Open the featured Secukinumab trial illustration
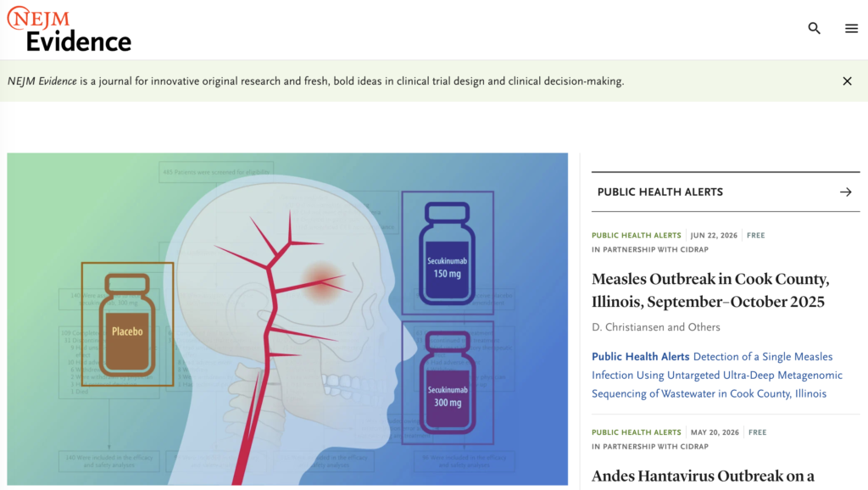The image size is (868, 490). tap(287, 319)
